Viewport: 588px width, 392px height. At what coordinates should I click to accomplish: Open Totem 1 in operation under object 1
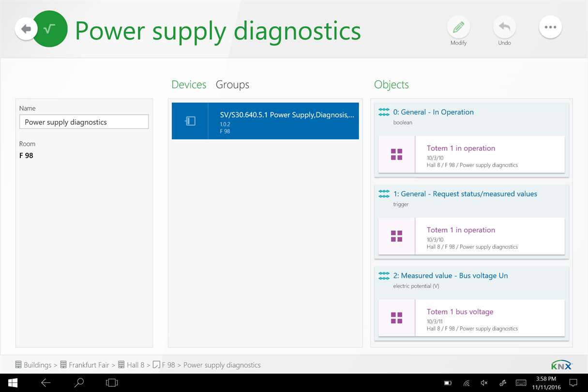471,236
